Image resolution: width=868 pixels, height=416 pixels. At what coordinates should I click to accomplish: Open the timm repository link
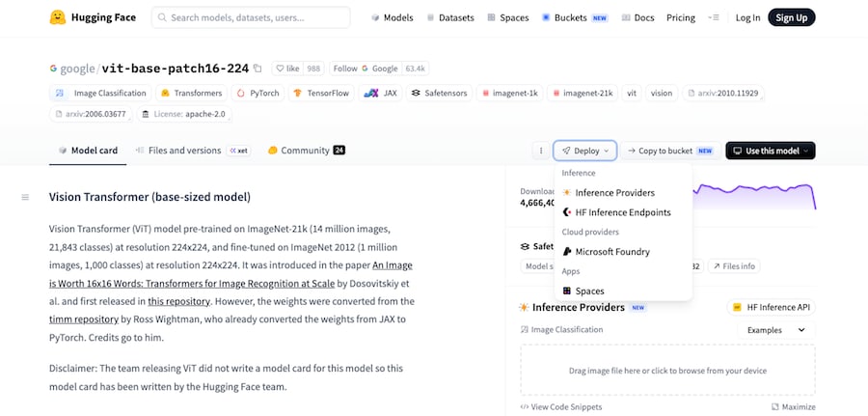[x=84, y=319]
